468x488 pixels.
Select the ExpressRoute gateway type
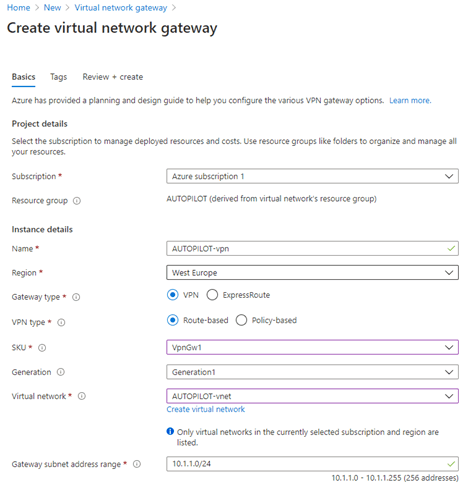coord(212,295)
